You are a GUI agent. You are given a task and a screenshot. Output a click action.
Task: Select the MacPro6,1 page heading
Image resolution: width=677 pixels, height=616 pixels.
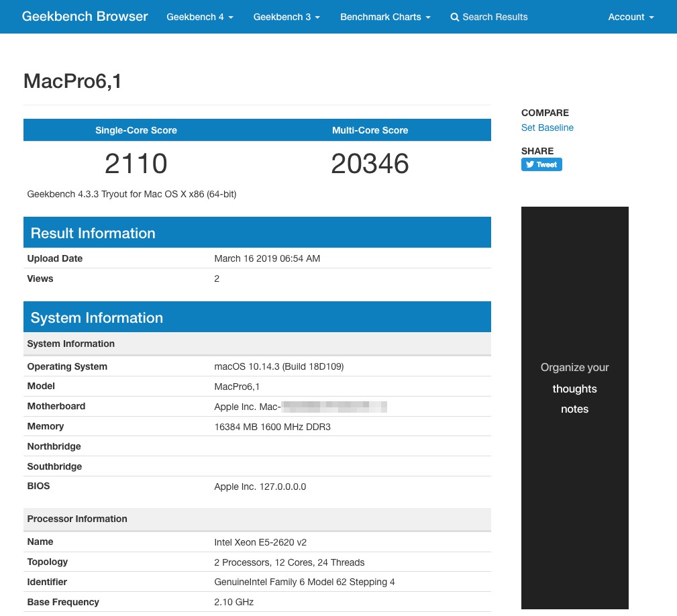(72, 81)
